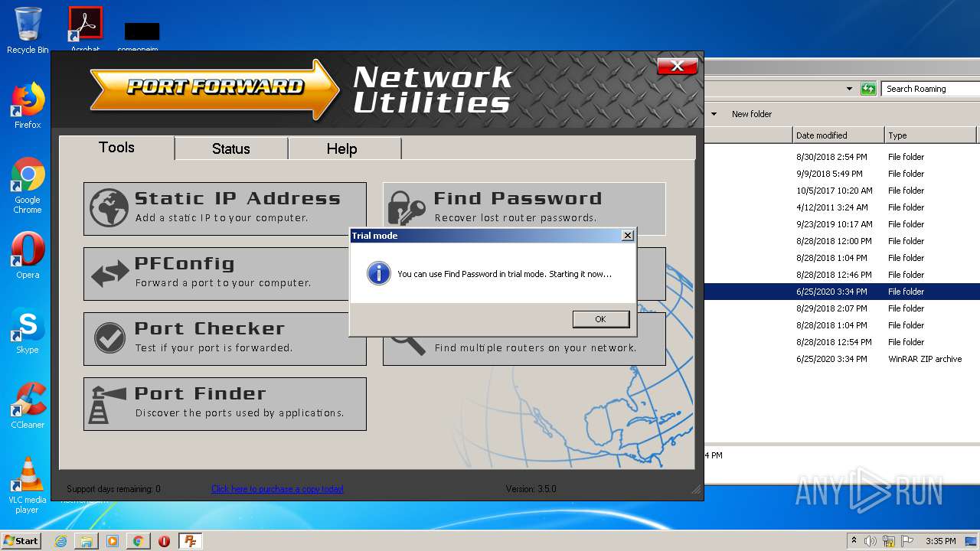
Task: Open Recycle Bin on the desktop
Action: [x=28, y=31]
